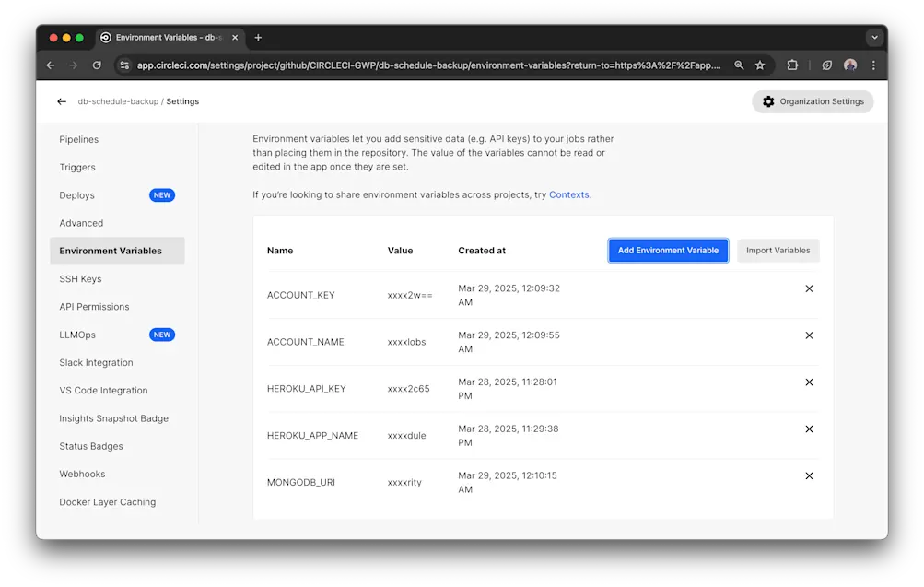Go back using browser back arrow
This screenshot has height=587, width=924.
point(51,65)
